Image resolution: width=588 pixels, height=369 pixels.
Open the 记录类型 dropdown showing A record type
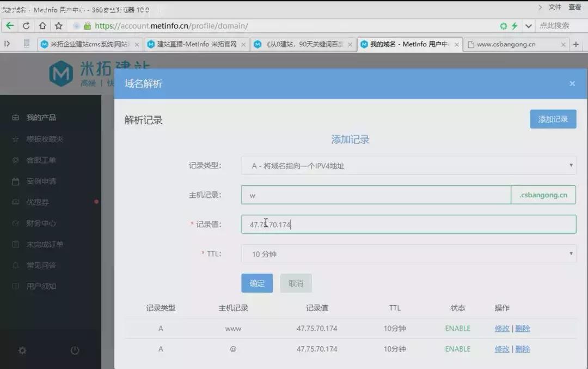click(408, 166)
